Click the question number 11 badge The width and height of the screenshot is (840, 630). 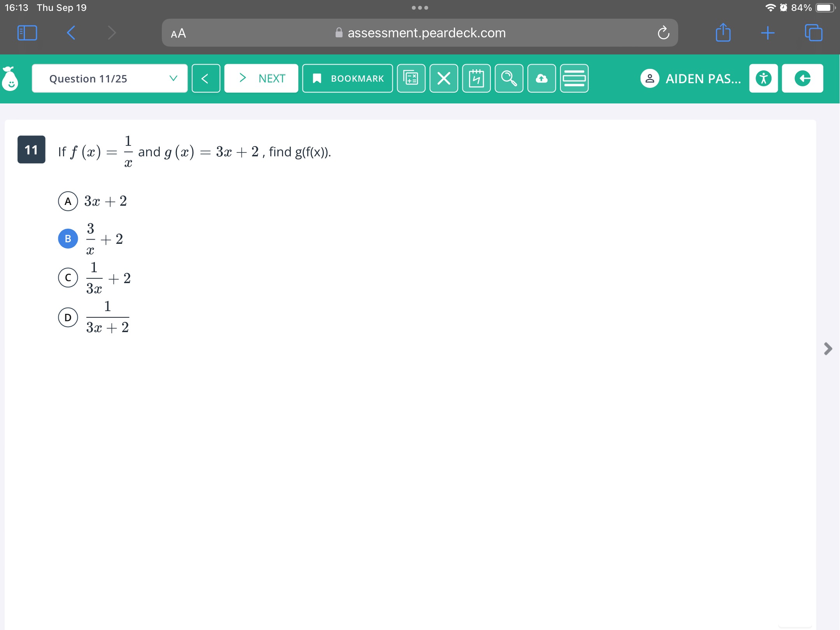point(31,150)
